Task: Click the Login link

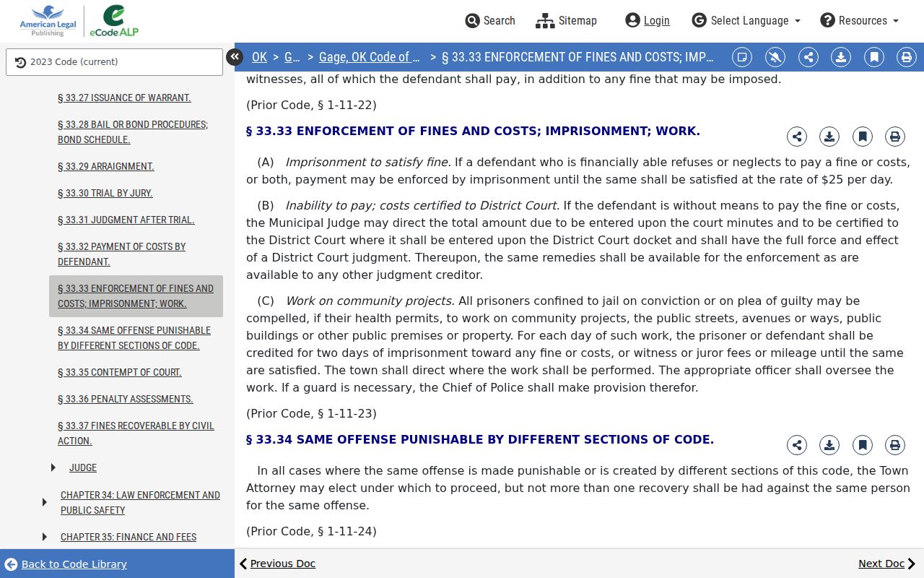Action: point(648,21)
